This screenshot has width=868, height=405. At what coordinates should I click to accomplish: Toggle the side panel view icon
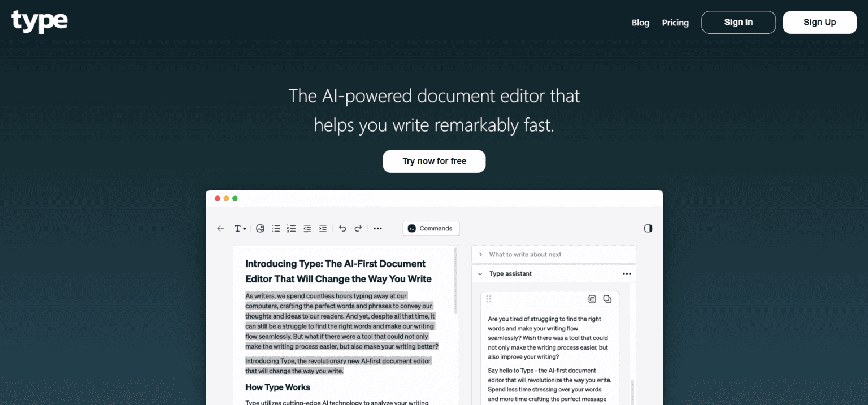pos(648,229)
